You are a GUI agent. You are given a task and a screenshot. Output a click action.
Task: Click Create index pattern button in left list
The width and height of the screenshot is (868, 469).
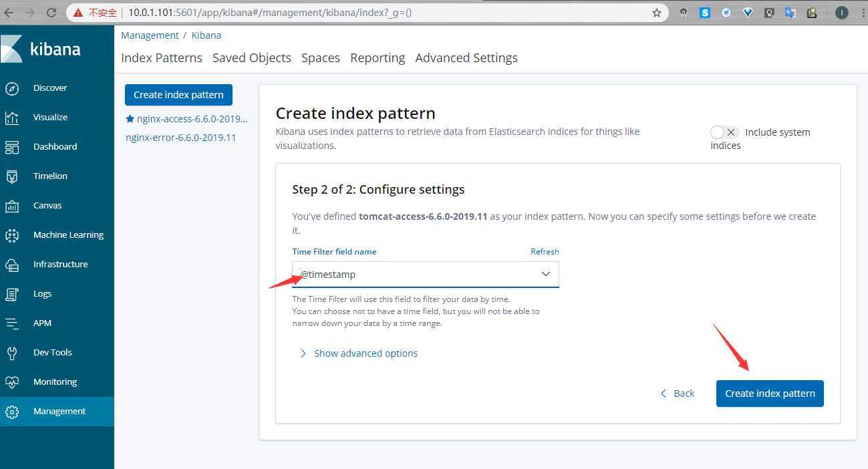pyautogui.click(x=178, y=95)
